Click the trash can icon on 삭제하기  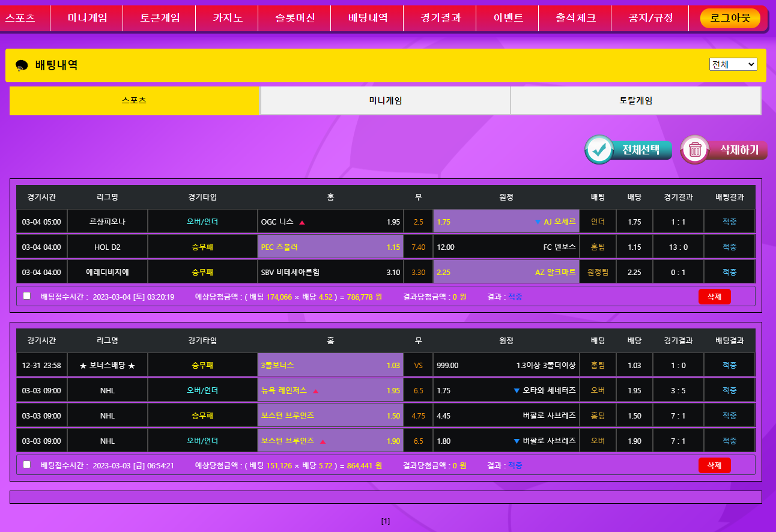695,150
